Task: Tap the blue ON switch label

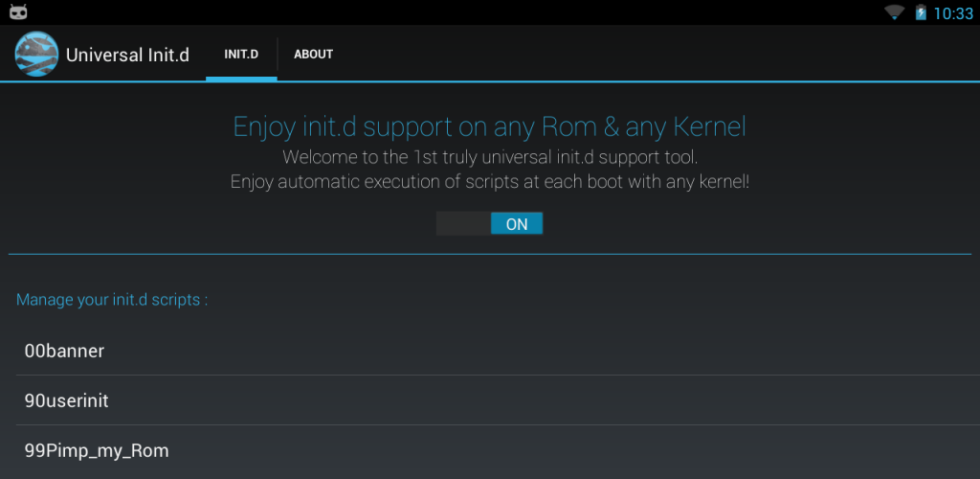Action: pos(517,224)
